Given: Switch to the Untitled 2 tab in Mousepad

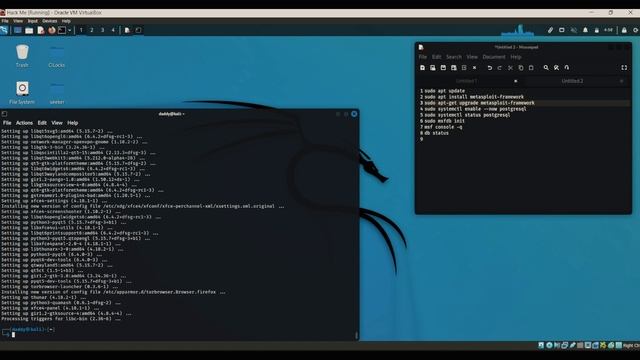Looking at the screenshot, I should [x=572, y=81].
